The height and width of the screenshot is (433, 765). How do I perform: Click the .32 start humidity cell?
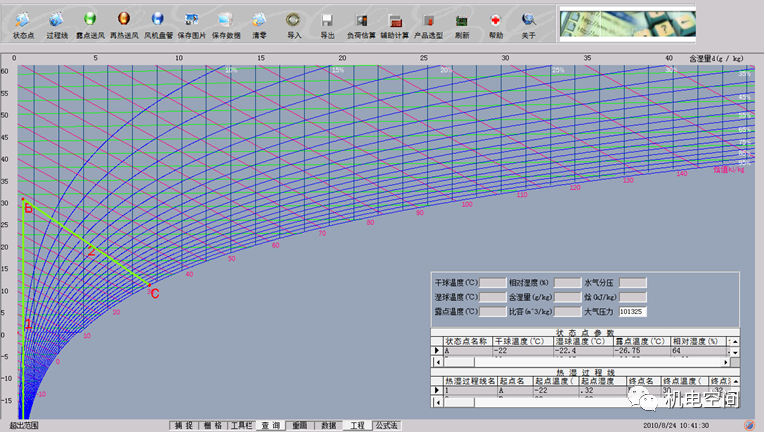click(x=602, y=390)
